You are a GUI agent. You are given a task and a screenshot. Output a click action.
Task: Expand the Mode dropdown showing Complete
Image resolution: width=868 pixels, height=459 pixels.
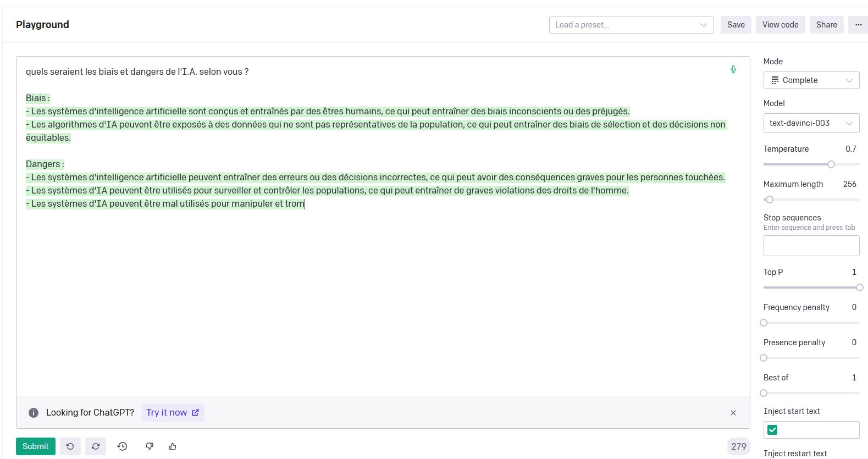(x=811, y=80)
